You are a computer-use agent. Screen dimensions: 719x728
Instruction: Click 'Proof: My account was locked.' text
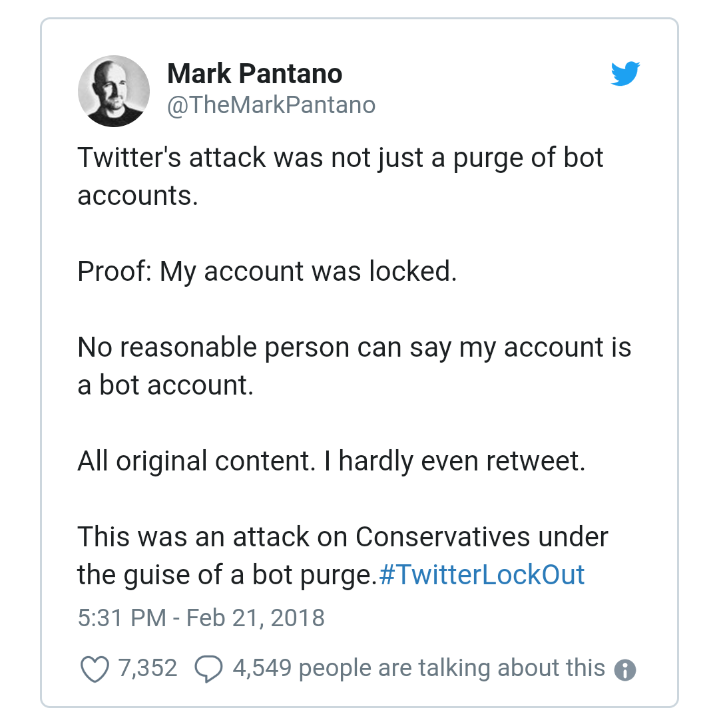[267, 272]
